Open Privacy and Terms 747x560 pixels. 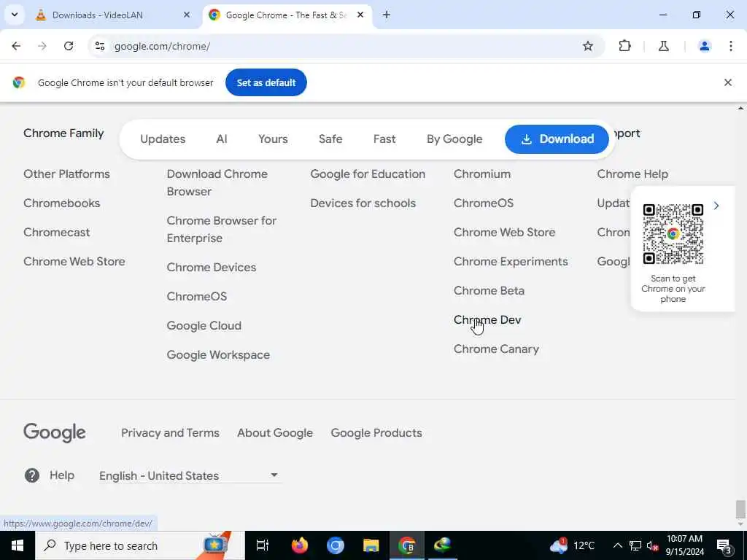[x=170, y=433]
